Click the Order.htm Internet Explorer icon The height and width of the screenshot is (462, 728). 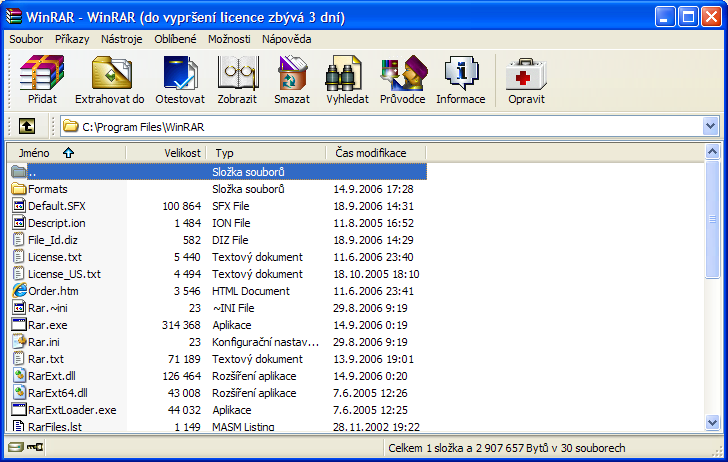[19, 291]
